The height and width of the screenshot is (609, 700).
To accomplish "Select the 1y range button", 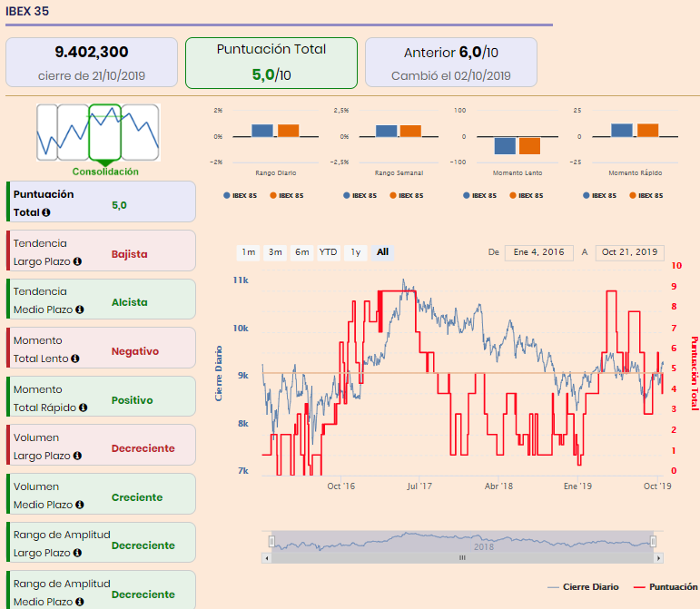I will click(x=355, y=252).
